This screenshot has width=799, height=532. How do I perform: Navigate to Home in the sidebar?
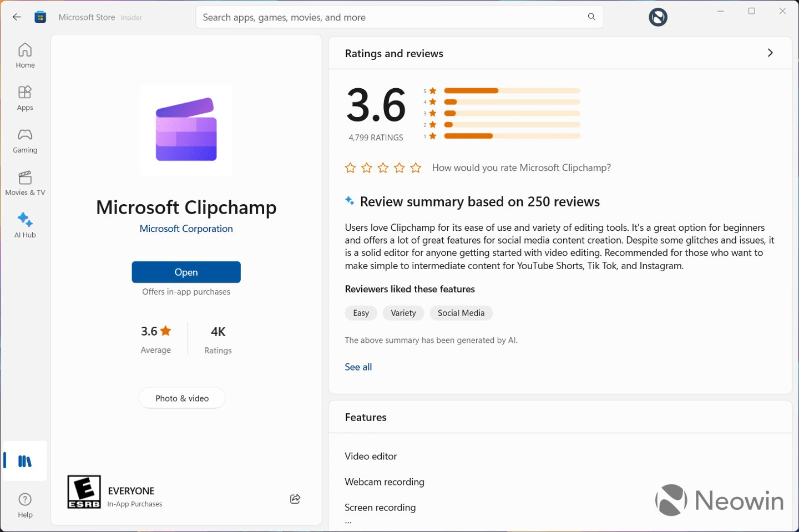point(24,55)
